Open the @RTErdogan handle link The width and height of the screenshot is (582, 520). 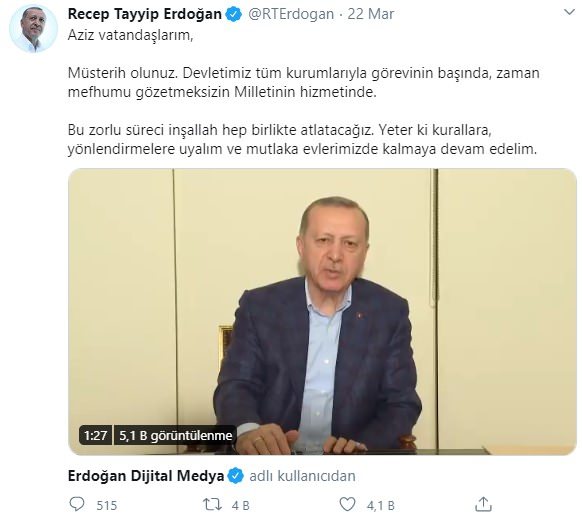coord(291,14)
